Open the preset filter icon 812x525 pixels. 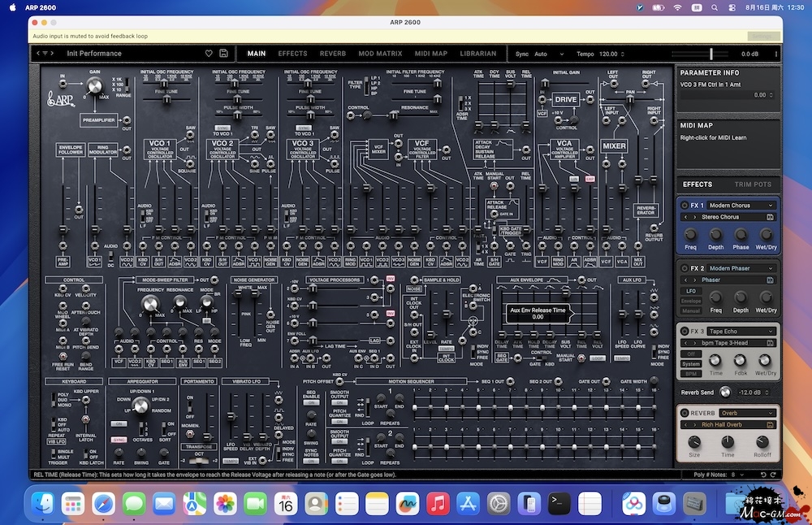click(45, 54)
